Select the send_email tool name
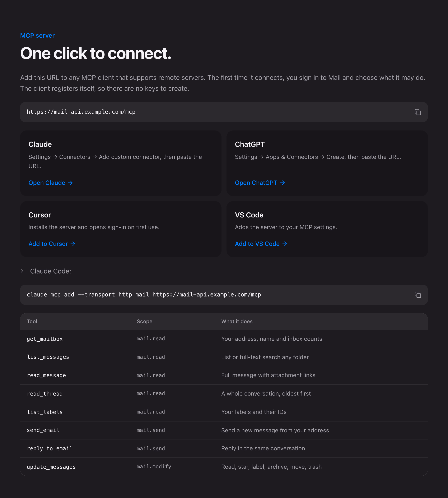The image size is (448, 498). [x=43, y=430]
